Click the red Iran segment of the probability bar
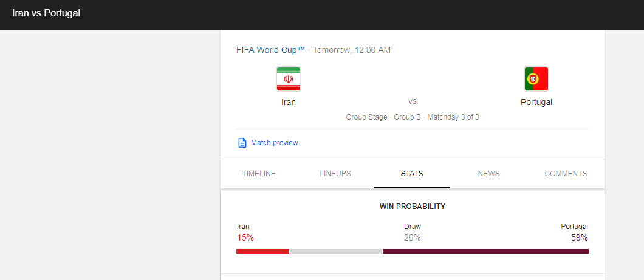 tap(262, 251)
